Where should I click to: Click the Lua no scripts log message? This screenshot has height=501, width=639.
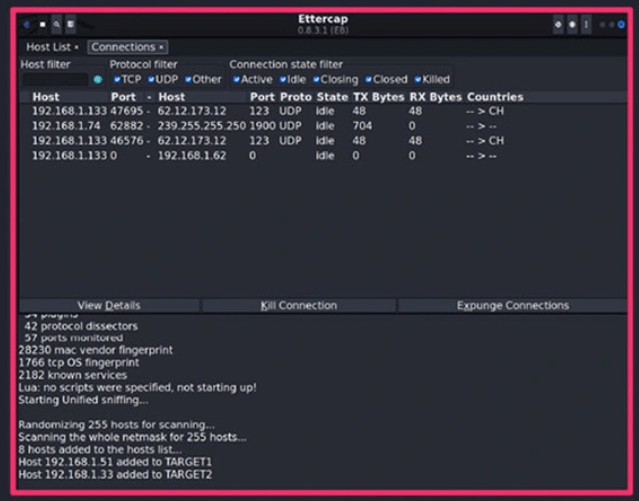(138, 387)
